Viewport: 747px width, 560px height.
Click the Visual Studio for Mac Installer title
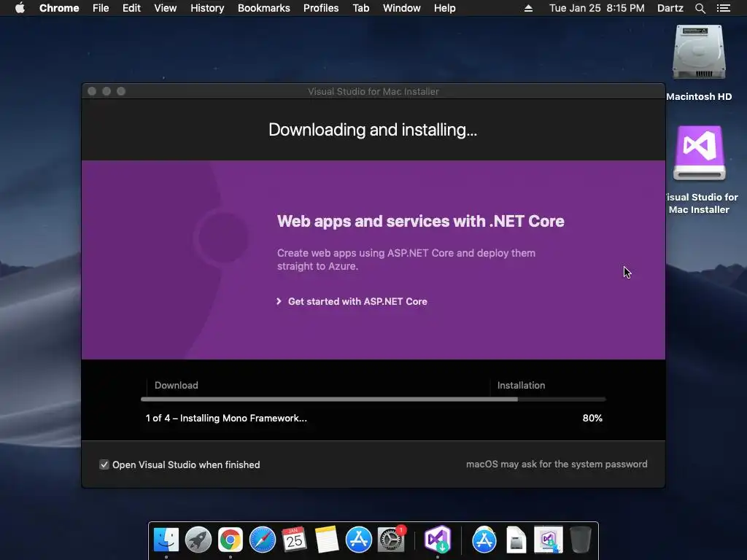tap(373, 91)
